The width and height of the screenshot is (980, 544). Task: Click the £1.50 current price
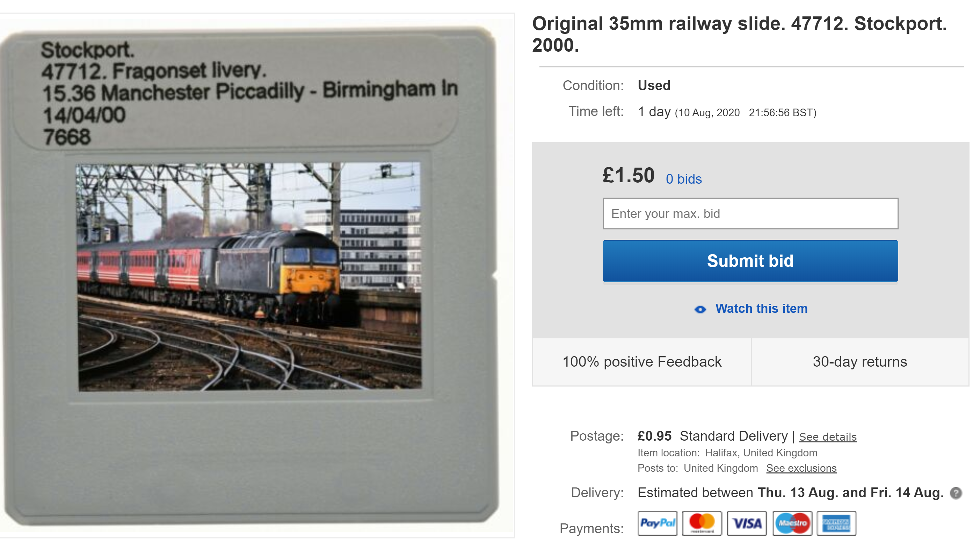[629, 176]
